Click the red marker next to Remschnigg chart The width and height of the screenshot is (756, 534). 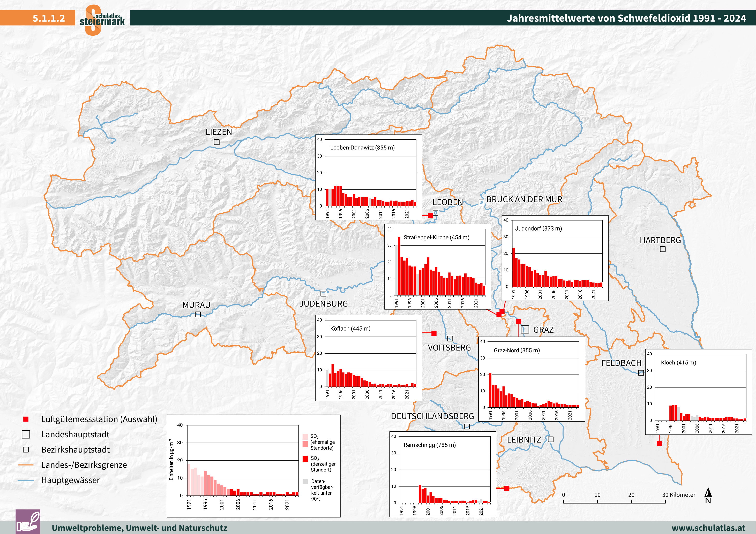click(507, 488)
